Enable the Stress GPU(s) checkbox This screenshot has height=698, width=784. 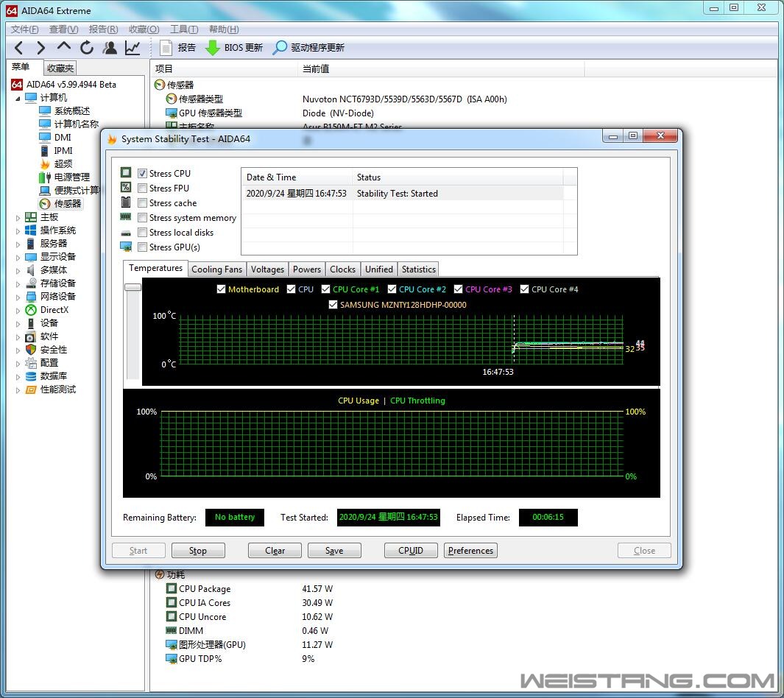[x=143, y=247]
